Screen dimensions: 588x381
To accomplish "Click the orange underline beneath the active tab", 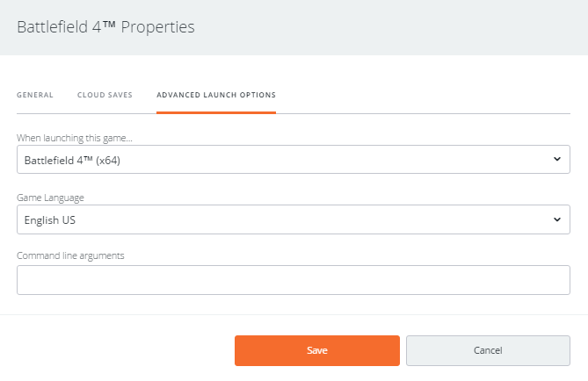I will click(x=215, y=112).
